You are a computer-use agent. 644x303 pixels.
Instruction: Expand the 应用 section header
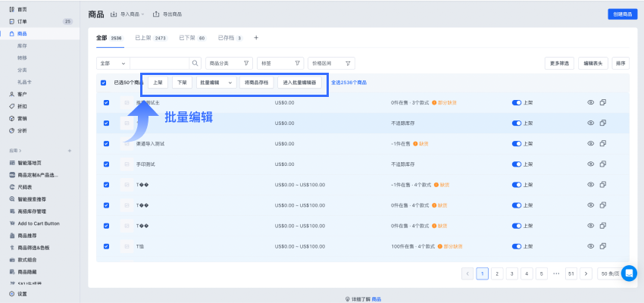(x=17, y=151)
